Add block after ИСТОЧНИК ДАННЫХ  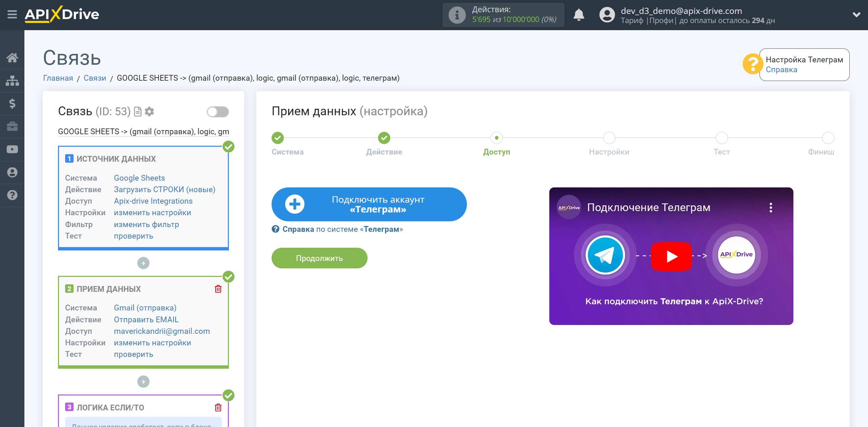pos(143,263)
